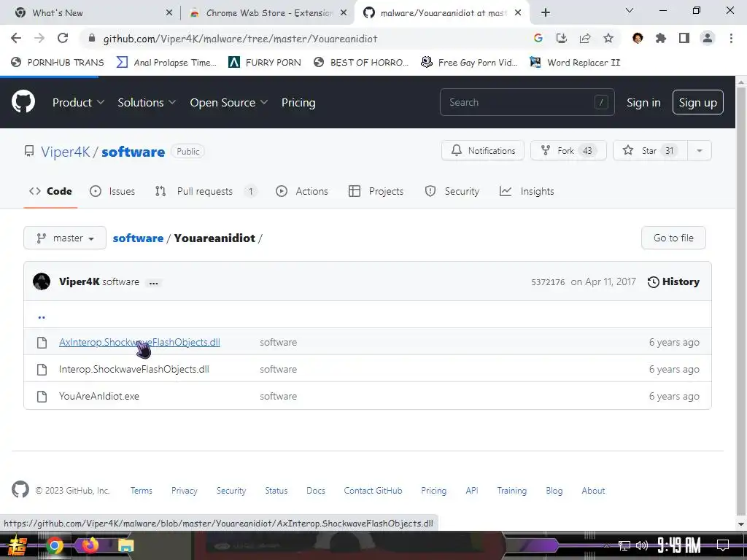Close the Chrome Web Store tab
Viewport: 747px width, 560px height.
(x=344, y=13)
